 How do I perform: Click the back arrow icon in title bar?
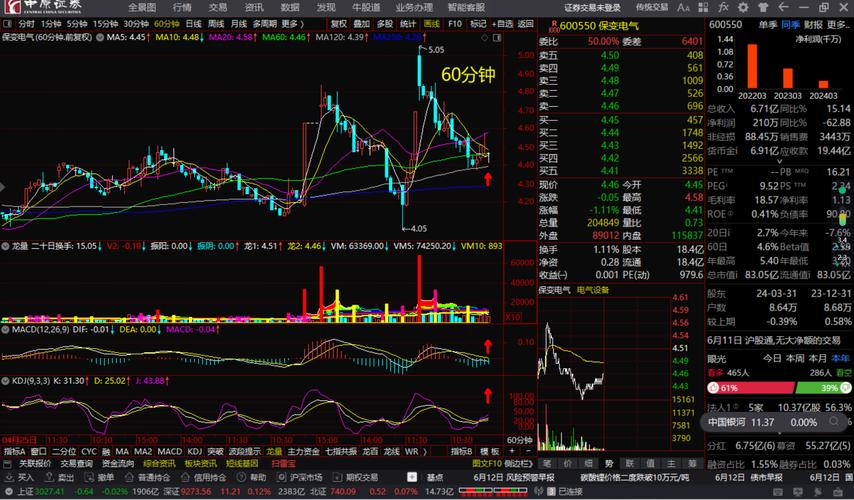coord(783,8)
